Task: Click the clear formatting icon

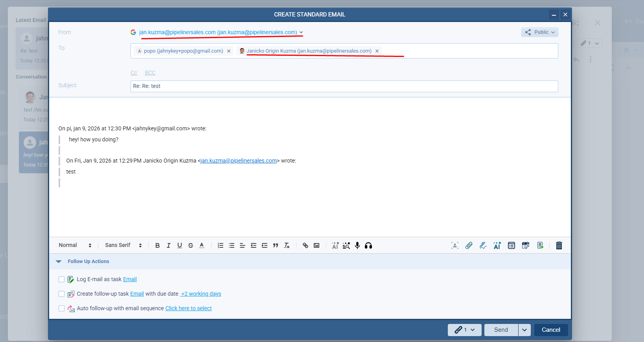Action: pos(287,245)
